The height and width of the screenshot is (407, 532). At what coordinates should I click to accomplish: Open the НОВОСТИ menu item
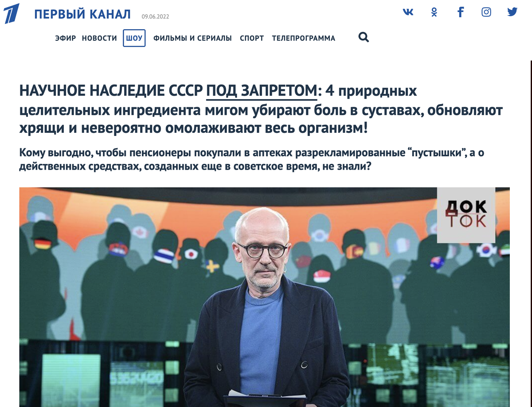click(x=99, y=38)
